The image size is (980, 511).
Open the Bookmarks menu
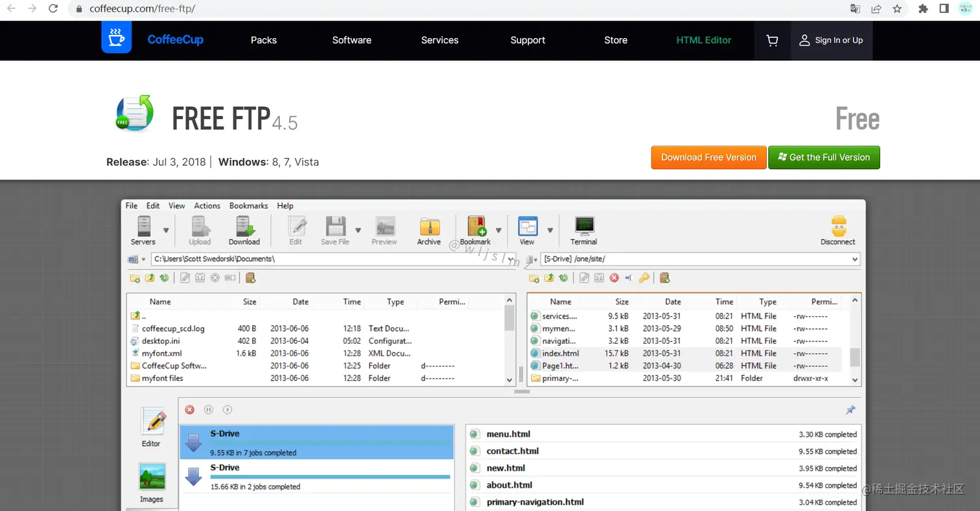249,205
